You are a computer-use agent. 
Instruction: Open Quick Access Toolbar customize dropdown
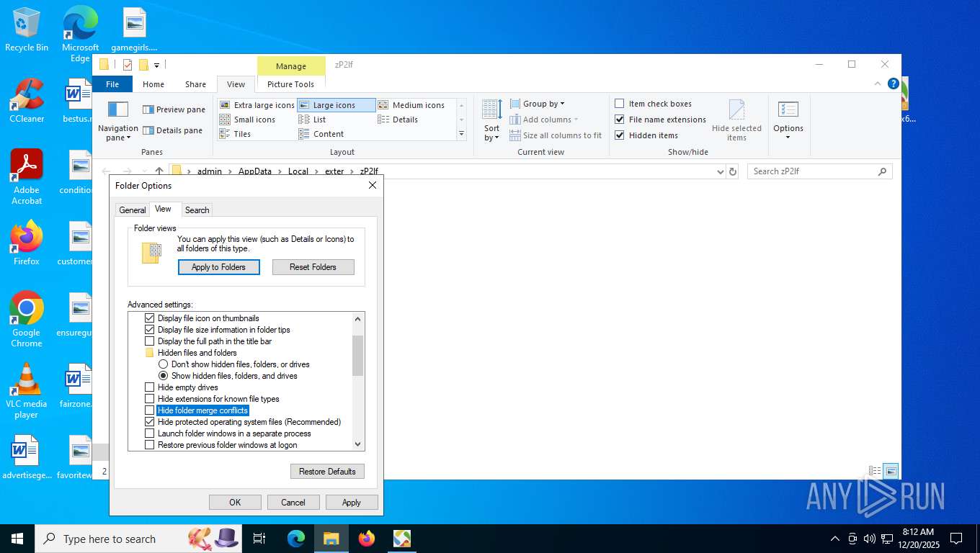[x=156, y=65]
